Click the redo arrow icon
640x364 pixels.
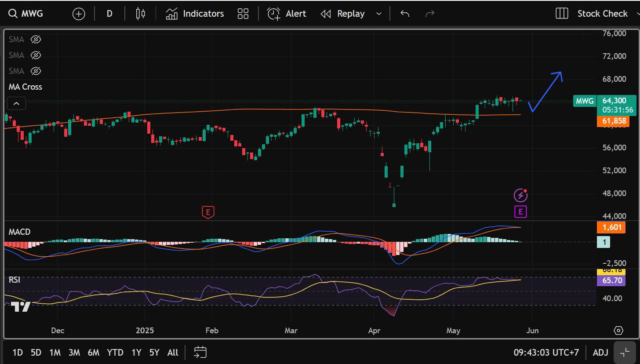pyautogui.click(x=429, y=14)
